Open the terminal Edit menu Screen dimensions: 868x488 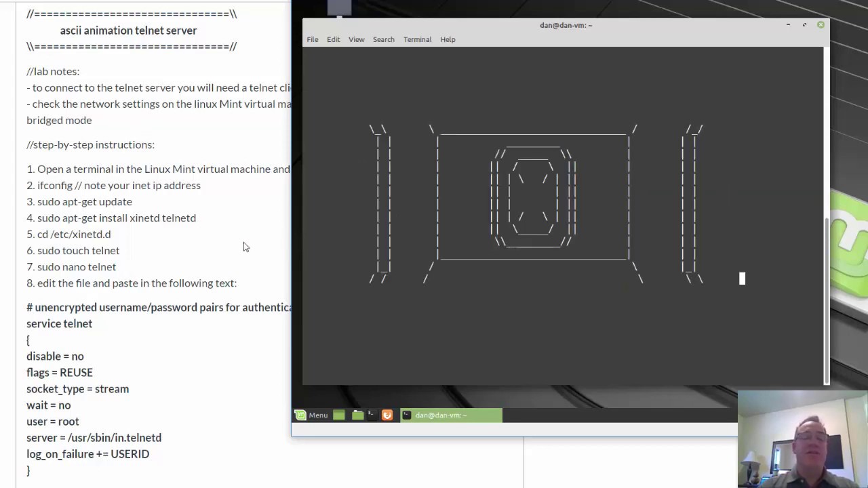(333, 39)
